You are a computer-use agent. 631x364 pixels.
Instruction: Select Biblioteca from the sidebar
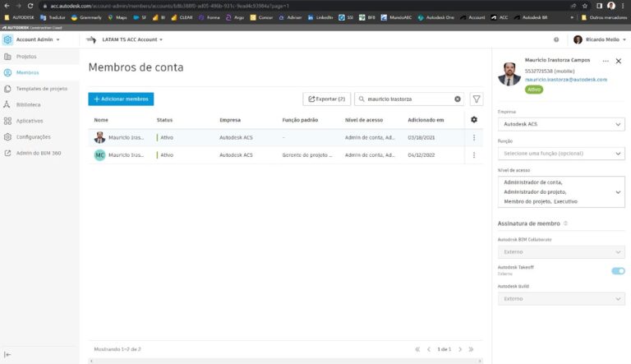pyautogui.click(x=28, y=105)
